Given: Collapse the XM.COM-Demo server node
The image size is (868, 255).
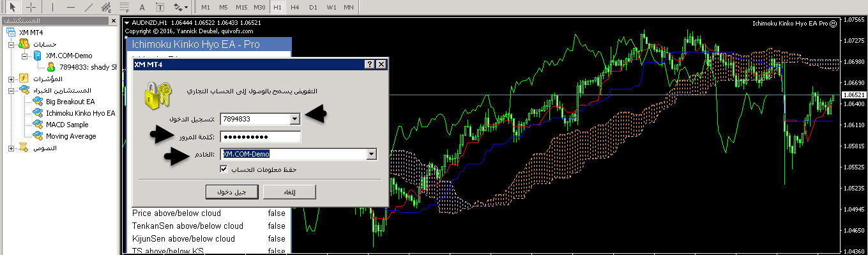Looking at the screenshot, I should [x=25, y=56].
